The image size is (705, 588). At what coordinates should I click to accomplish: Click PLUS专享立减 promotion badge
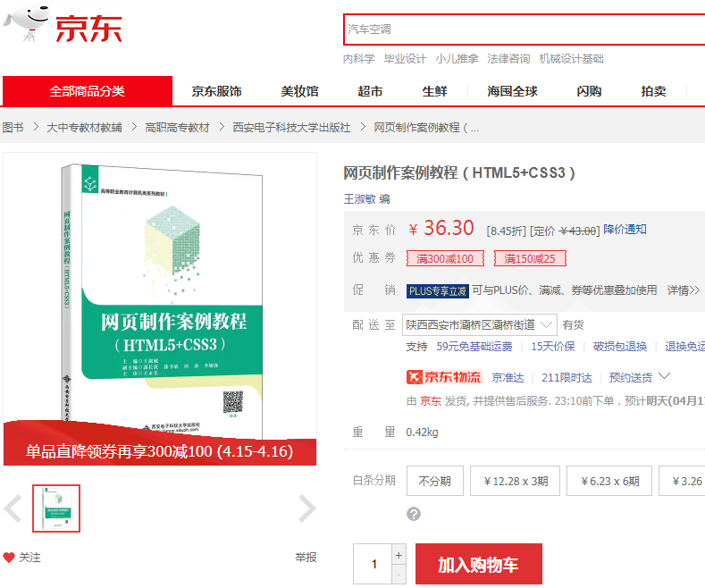pos(438,290)
